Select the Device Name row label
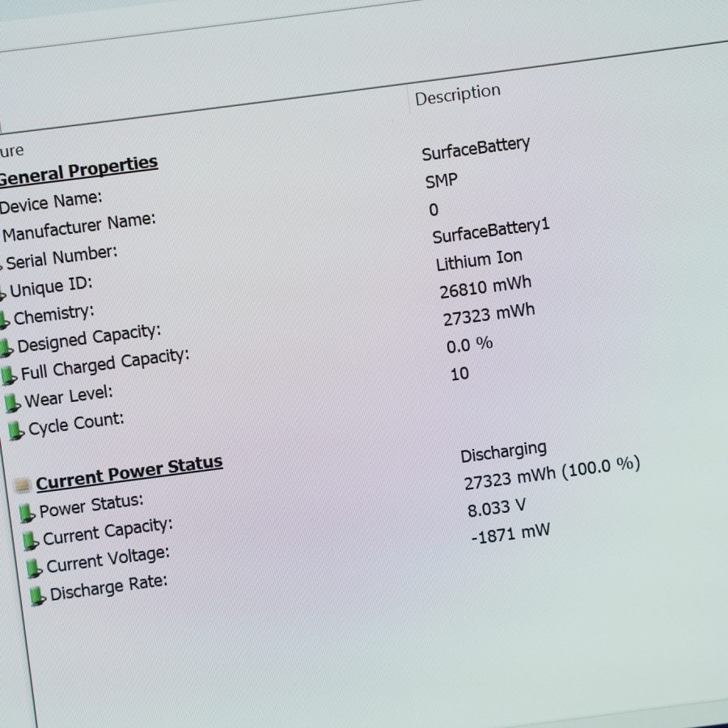The width and height of the screenshot is (728, 728). (51, 202)
